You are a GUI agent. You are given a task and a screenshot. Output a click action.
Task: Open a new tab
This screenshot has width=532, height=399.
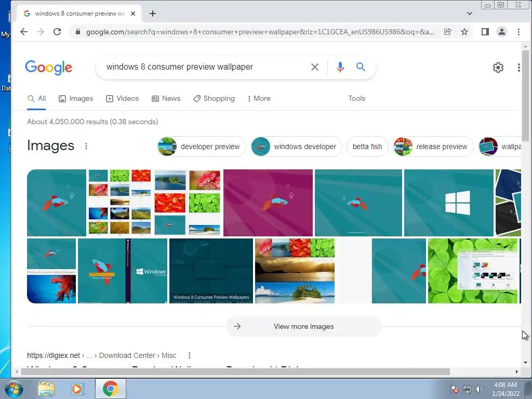[x=153, y=14]
